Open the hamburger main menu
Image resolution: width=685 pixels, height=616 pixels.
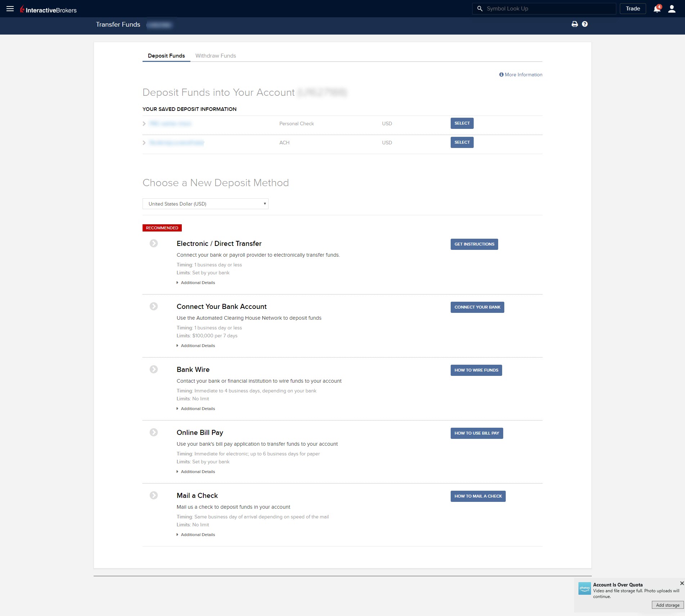10,9
